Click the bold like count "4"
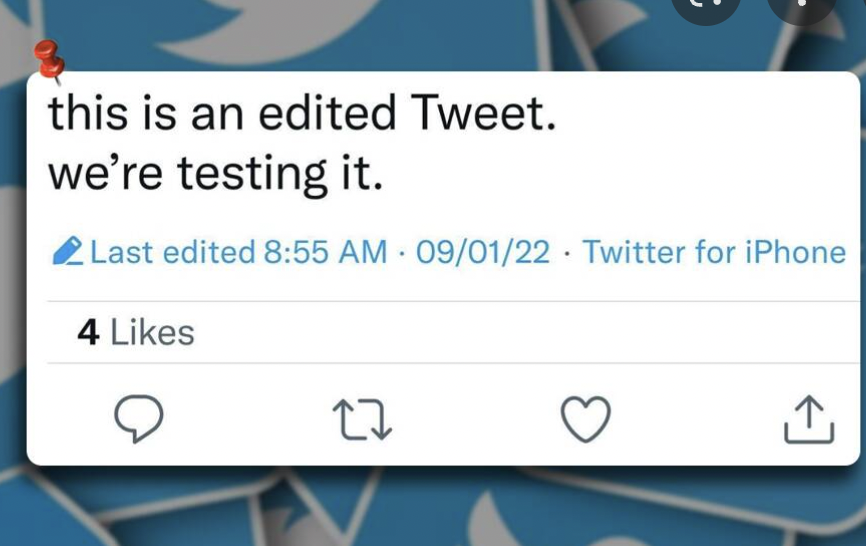 pyautogui.click(x=88, y=332)
